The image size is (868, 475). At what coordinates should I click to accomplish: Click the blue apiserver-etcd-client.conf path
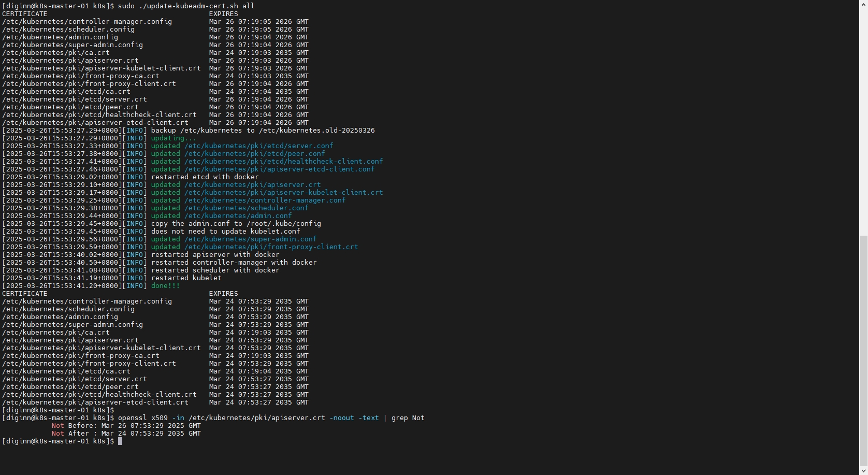coord(279,169)
